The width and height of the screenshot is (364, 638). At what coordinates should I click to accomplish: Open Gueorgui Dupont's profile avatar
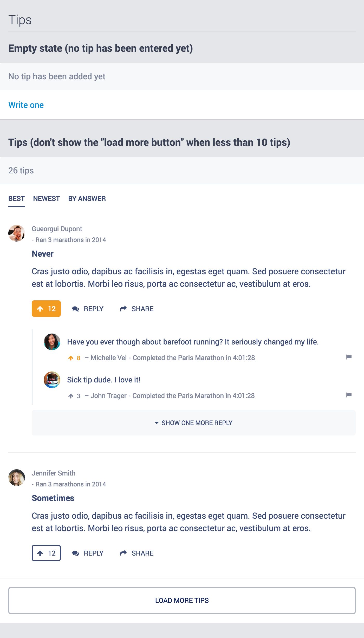point(17,233)
